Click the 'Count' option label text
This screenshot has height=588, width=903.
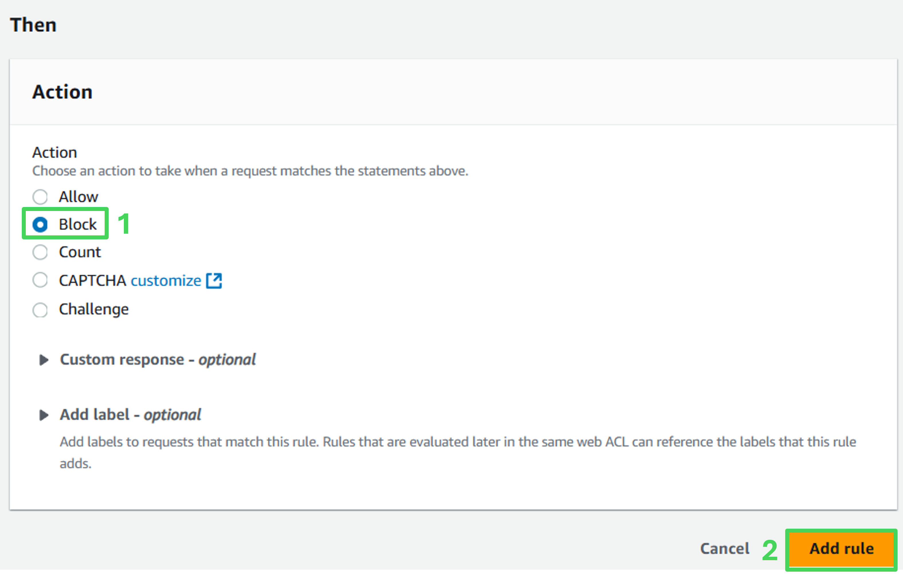click(x=80, y=252)
